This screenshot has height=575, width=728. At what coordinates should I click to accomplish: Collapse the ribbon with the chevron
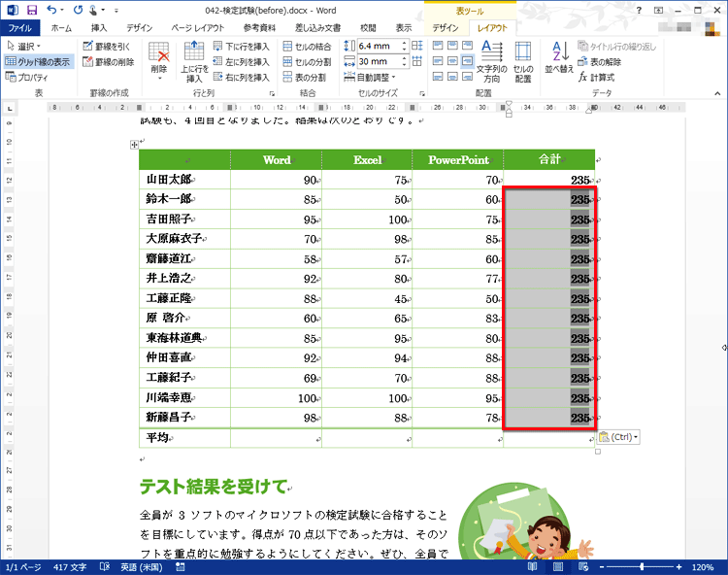coord(717,93)
